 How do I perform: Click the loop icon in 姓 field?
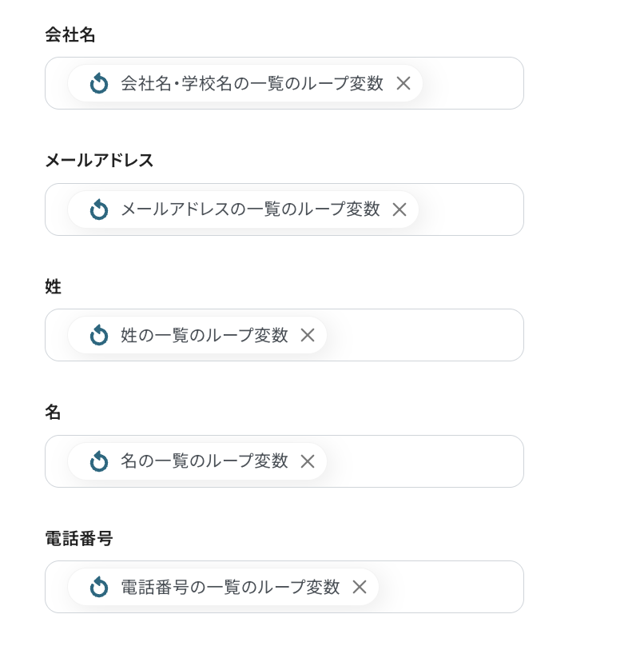[x=99, y=335]
